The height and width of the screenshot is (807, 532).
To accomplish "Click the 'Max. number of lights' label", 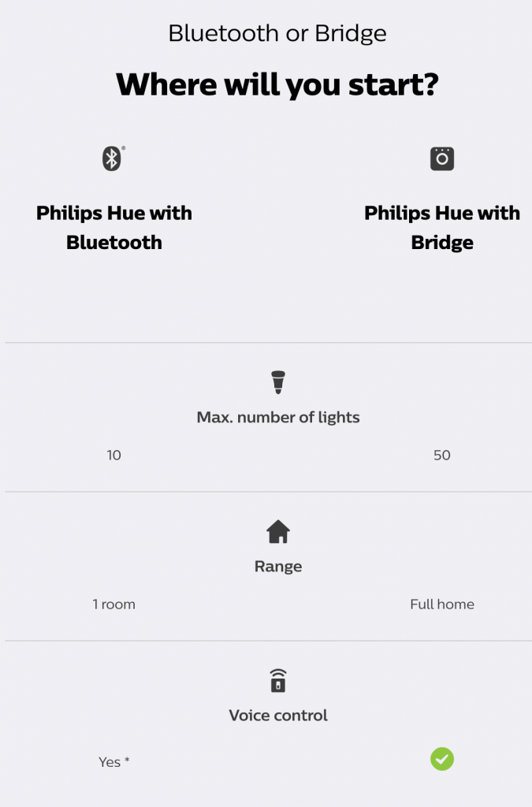I will click(x=278, y=418).
